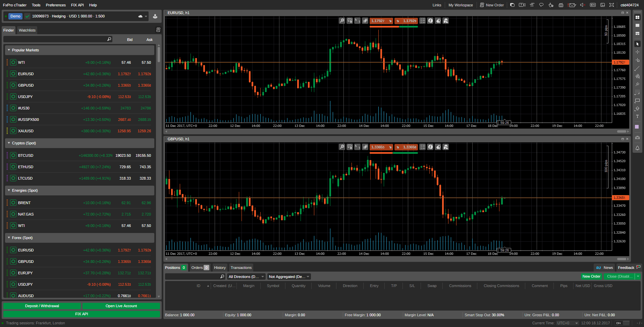Change candlestick chart type on EURUSD chart
Image resolution: width=644 pixels, height=327 pixels.
[365, 21]
